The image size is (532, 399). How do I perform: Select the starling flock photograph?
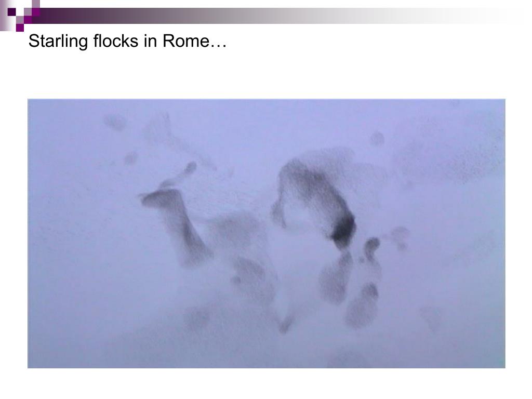tap(267, 233)
